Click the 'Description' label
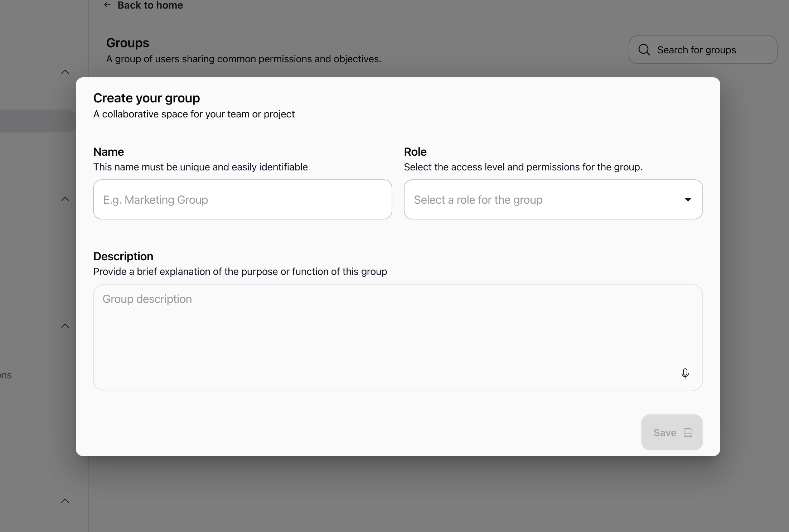Screen dimensions: 789x532 coord(123,256)
